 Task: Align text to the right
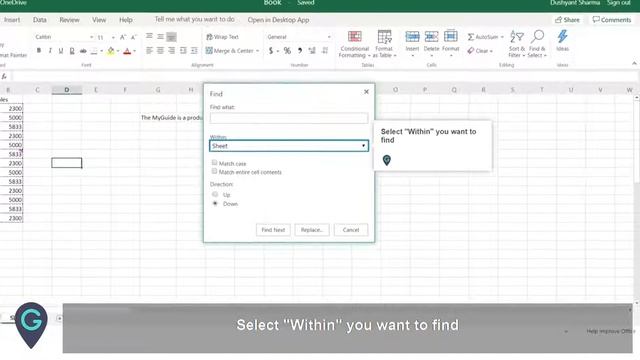pyautogui.click(x=171, y=51)
